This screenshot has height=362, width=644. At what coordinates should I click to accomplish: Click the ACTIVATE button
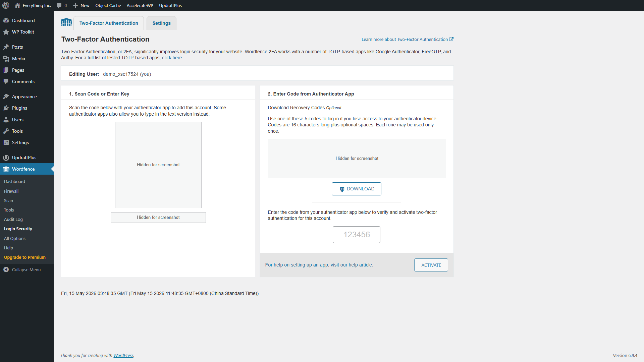431,265
